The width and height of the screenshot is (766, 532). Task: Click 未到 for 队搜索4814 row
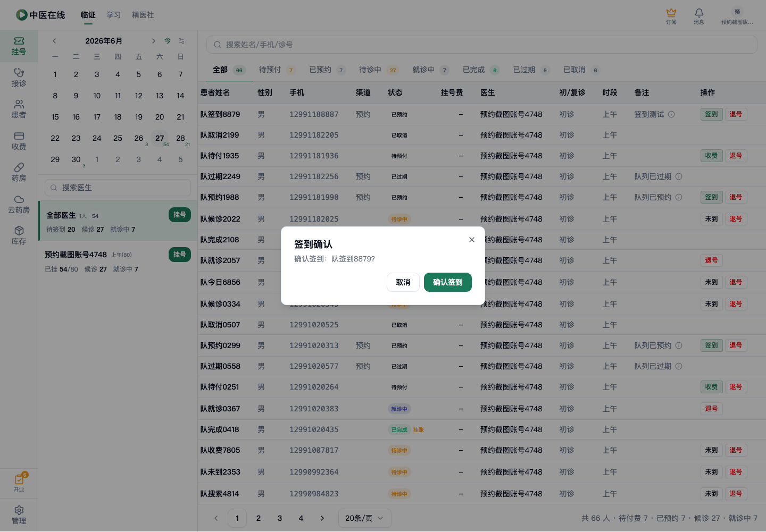tap(711, 494)
